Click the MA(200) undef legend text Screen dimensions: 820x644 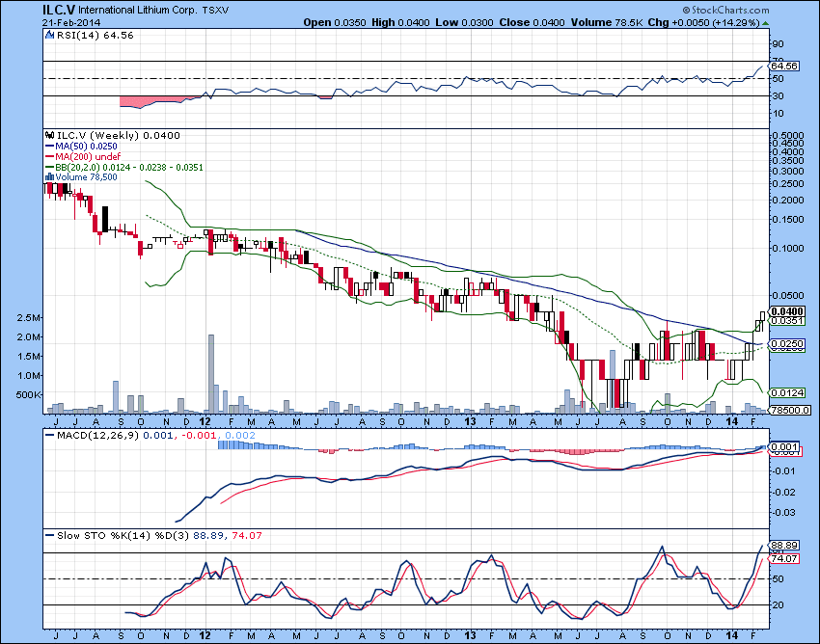(88, 157)
